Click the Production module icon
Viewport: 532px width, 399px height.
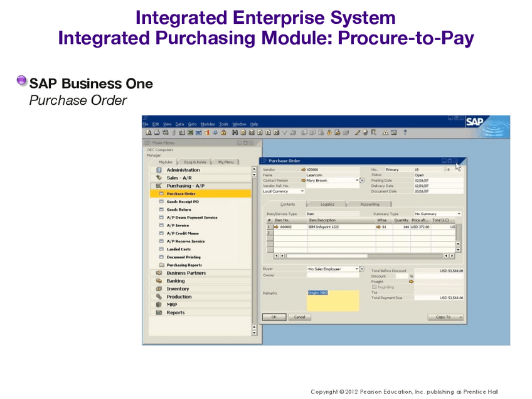click(x=159, y=297)
